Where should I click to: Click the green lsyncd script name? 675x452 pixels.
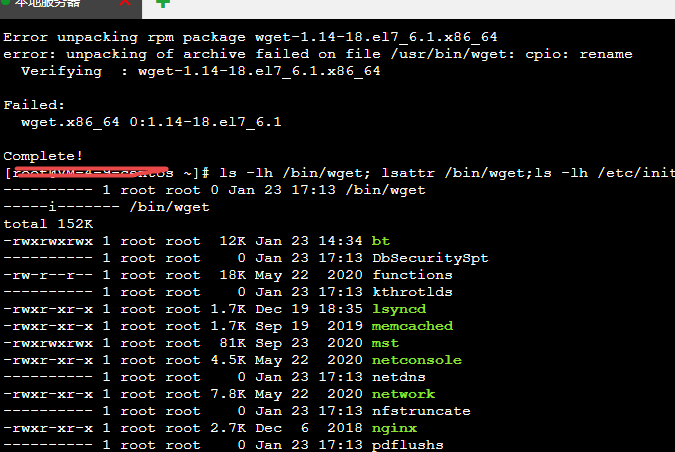(x=399, y=309)
